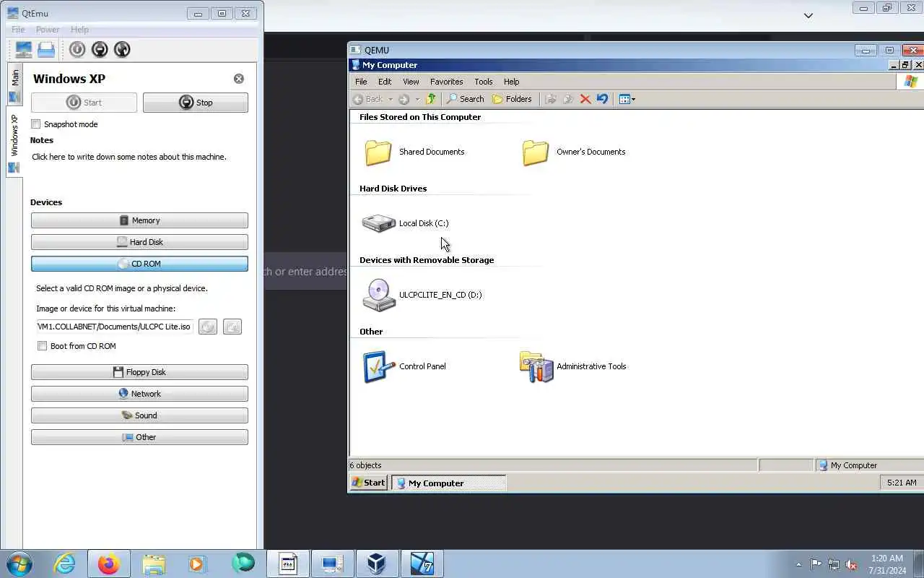Stop the Windows XP virtual machine
924x578 pixels.
[x=195, y=103]
